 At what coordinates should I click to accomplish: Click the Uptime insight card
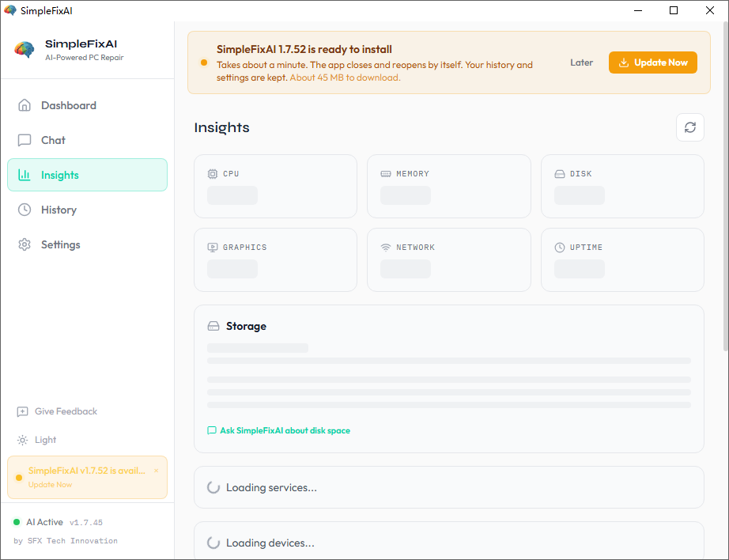tap(622, 259)
